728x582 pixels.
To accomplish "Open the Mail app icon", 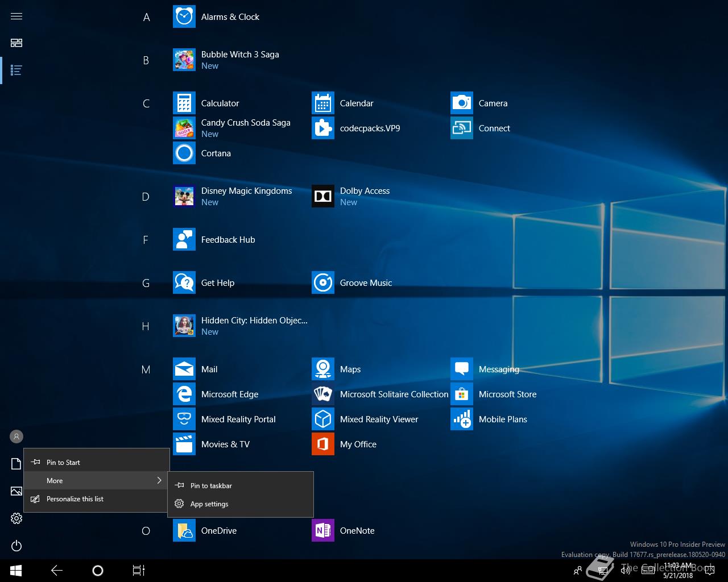I will (184, 369).
